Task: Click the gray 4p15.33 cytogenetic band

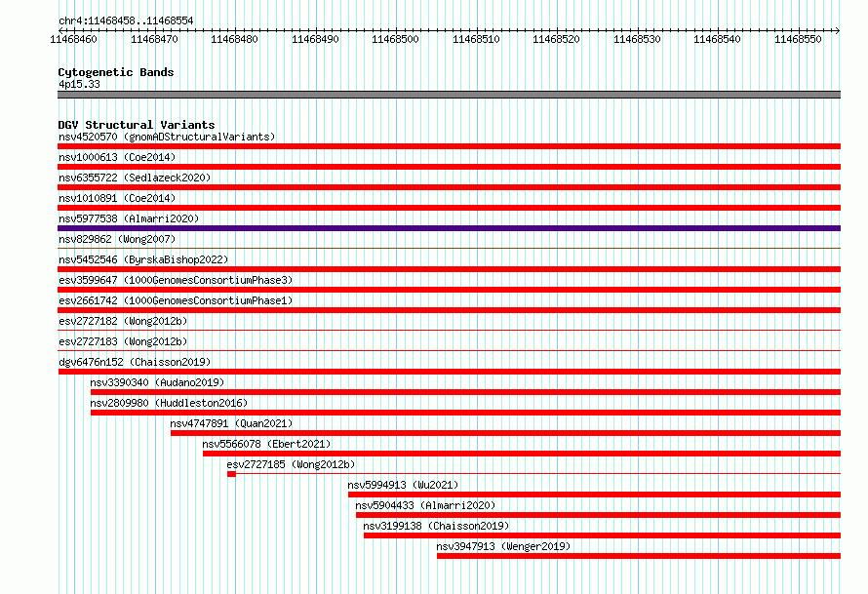Action: coord(449,95)
